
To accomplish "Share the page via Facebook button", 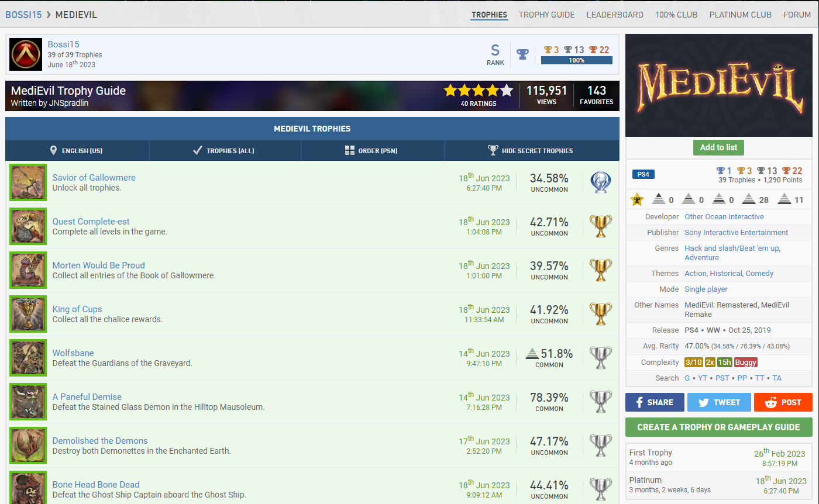I will click(x=655, y=402).
